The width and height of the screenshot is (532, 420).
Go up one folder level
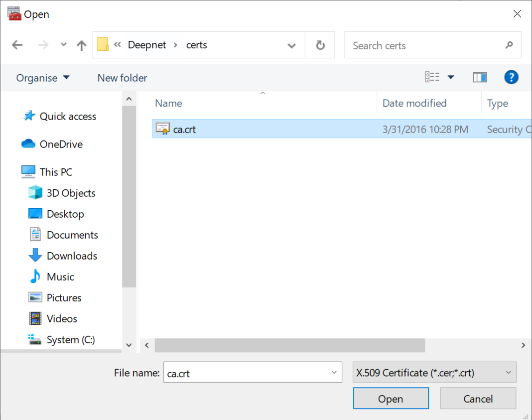(x=81, y=45)
